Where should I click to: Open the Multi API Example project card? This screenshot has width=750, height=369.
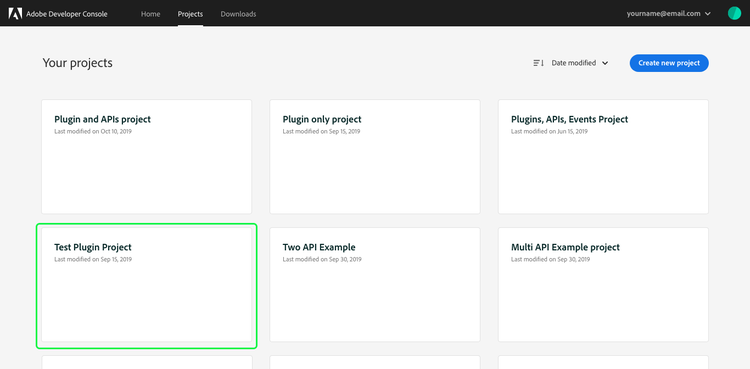pyautogui.click(x=603, y=285)
